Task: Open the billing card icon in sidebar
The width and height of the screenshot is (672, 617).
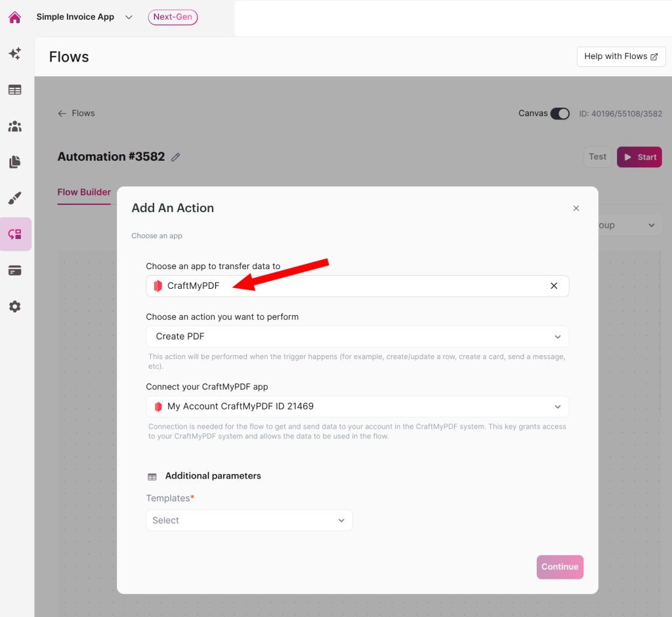Action: pos(15,270)
